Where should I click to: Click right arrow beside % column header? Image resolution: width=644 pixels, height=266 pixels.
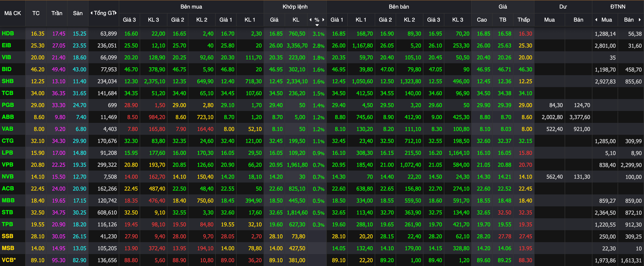pyautogui.click(x=323, y=20)
